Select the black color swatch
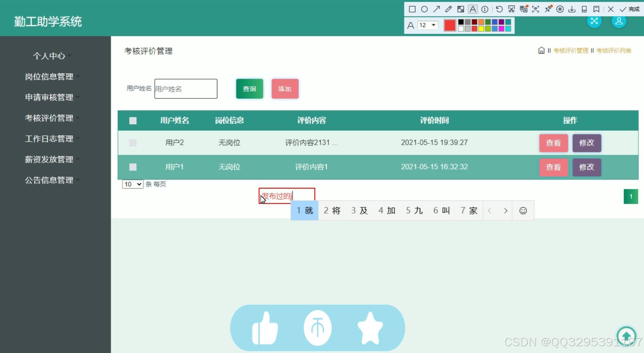This screenshot has width=644, height=353. pos(461,22)
